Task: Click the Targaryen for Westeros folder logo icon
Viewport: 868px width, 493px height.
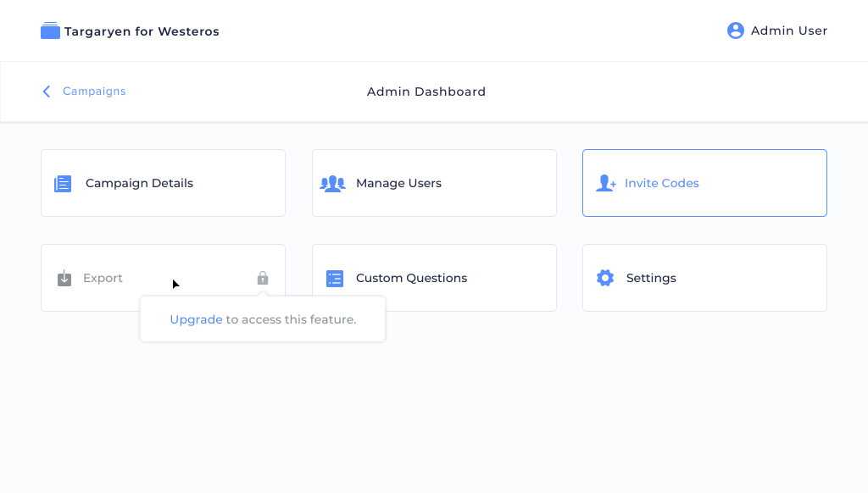Action: pos(50,30)
